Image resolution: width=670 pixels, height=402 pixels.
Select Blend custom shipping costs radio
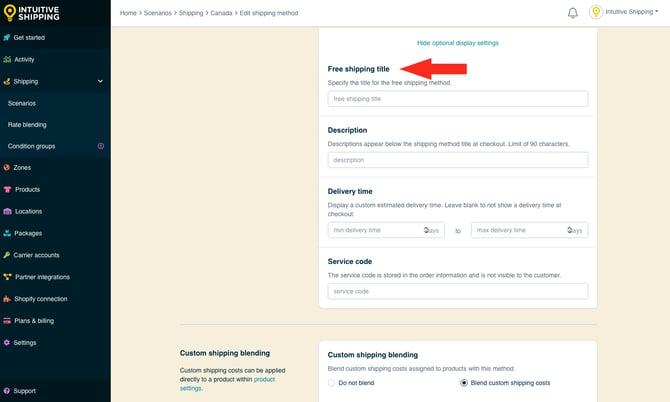[x=464, y=383]
